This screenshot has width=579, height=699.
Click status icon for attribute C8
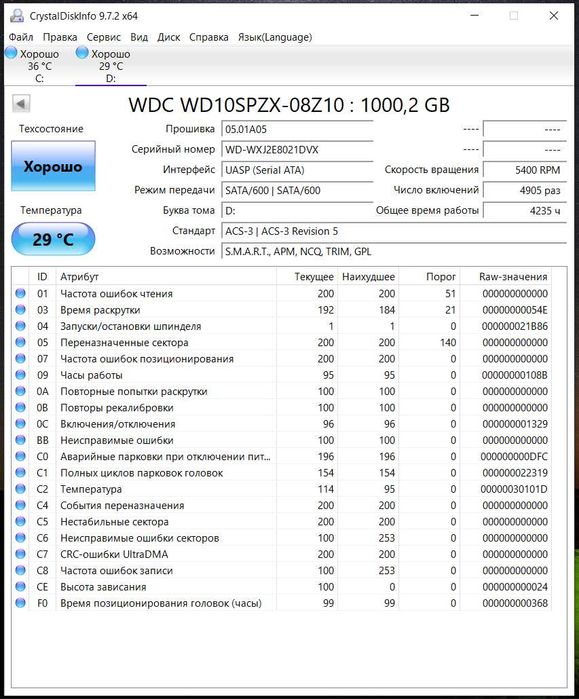[20, 570]
